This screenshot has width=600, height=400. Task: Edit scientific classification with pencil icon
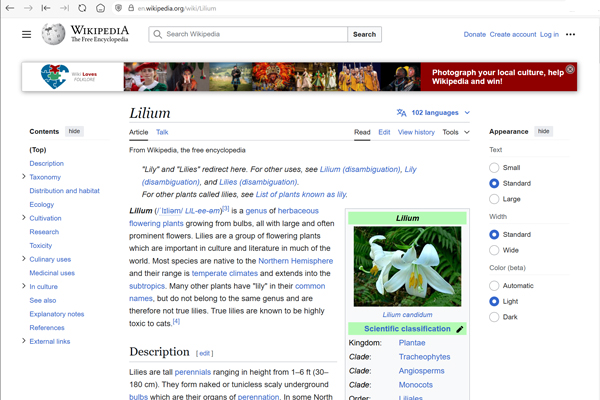pyautogui.click(x=460, y=329)
